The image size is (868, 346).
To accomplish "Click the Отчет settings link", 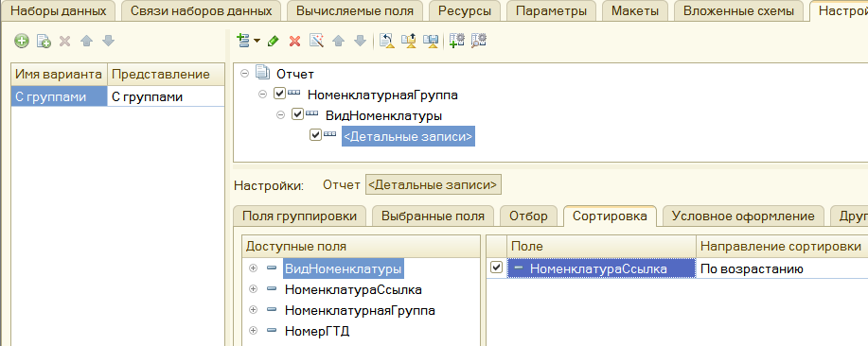I will point(342,184).
